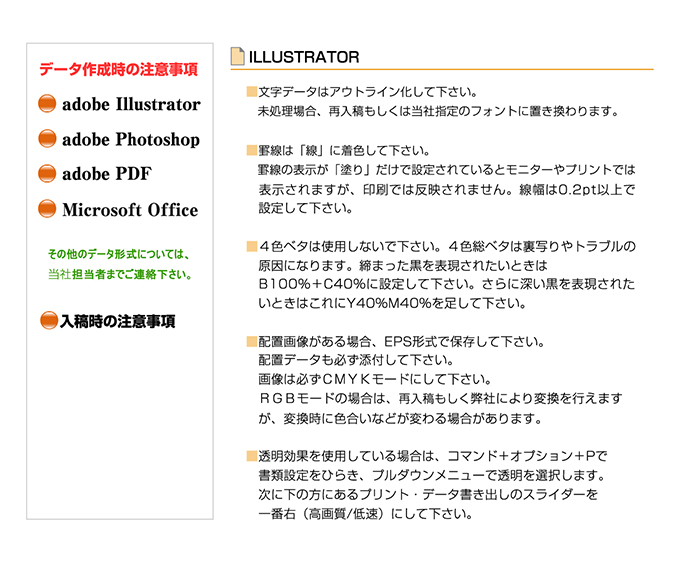This screenshot has height=561, width=673.
Task: Click the line 画像は必ずCMYKモードにして下さい。
Action: (375, 379)
